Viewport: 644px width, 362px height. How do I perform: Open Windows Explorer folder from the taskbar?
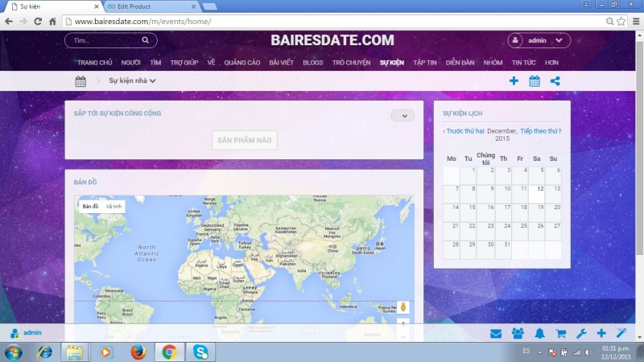click(74, 352)
